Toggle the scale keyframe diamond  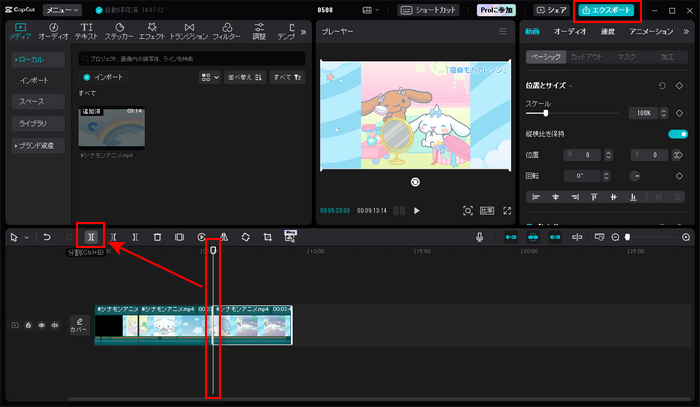[679, 113]
